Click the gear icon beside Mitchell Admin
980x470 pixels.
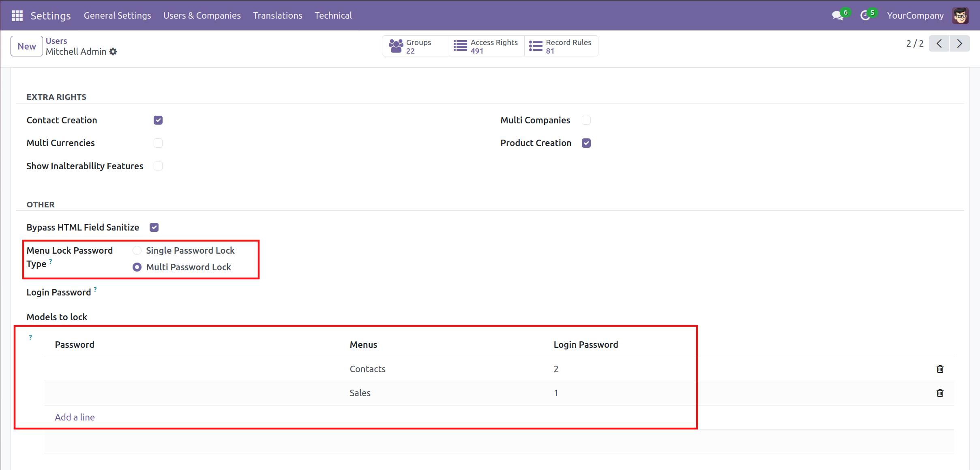[113, 52]
